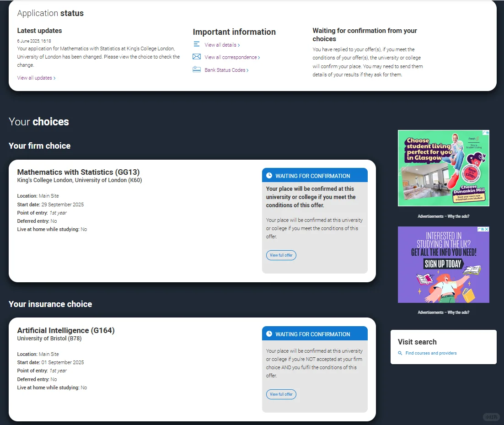Click 'Why the ads?' under the Sign Up Today ad
Image resolution: width=504 pixels, height=425 pixels.
(458, 312)
